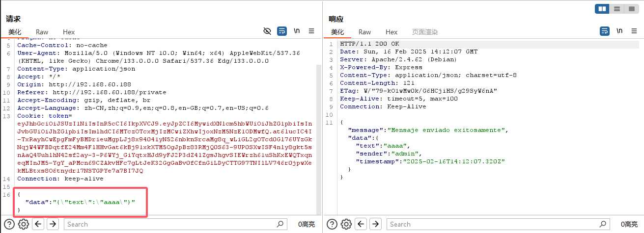
Task: Switch to stacked top-bottom layout button
Action: pyautogui.click(x=616, y=8)
